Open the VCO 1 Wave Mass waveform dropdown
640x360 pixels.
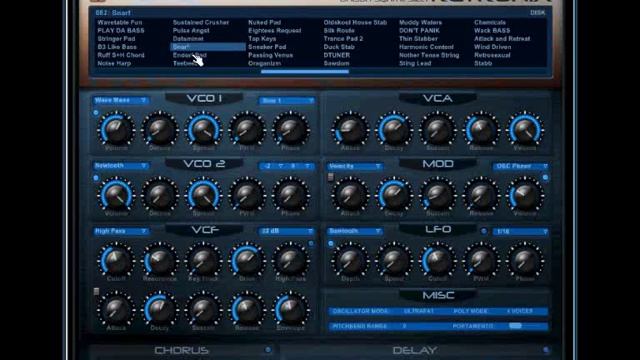coord(121,100)
